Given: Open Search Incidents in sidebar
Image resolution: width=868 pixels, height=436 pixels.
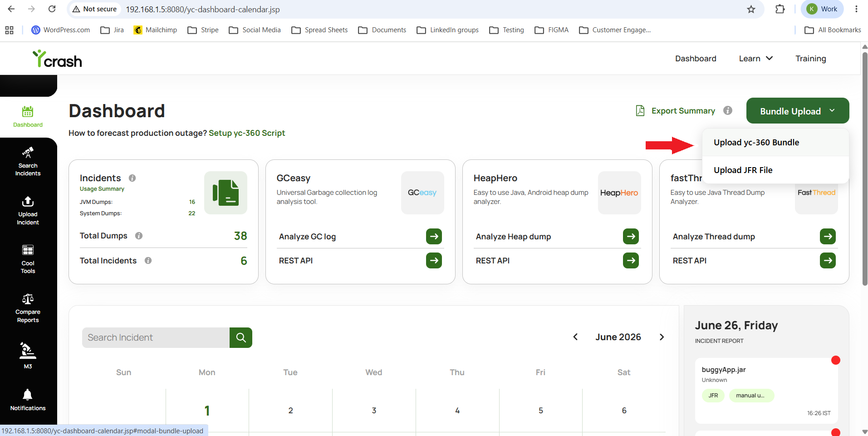Looking at the screenshot, I should click(x=28, y=162).
